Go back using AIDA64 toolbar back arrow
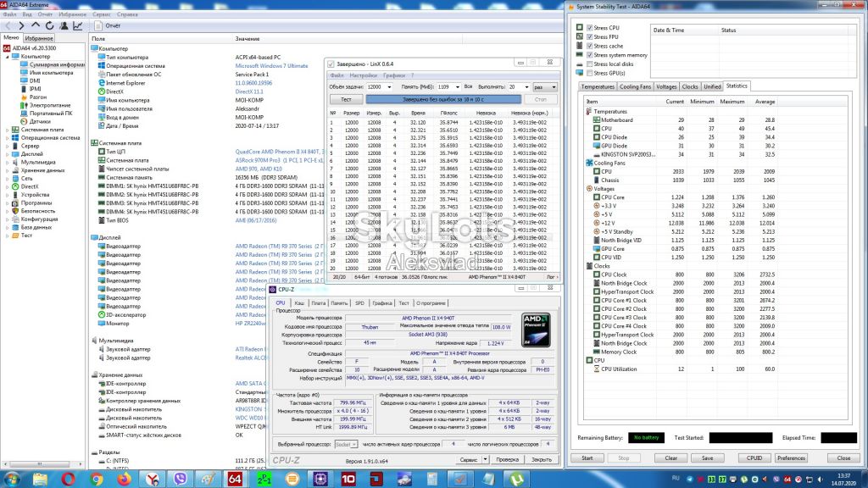The image size is (868, 488). 7,25
